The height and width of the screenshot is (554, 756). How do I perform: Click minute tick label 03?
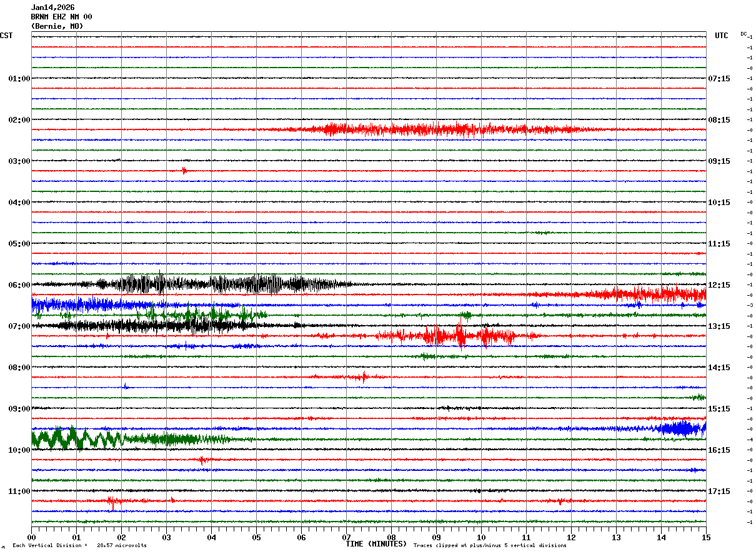(x=166, y=537)
